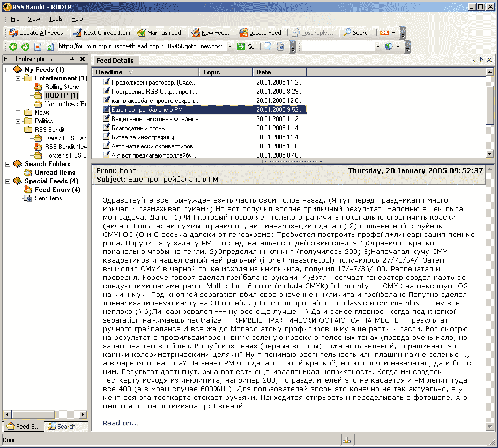Screen dimensions: 498x448
Task: Open the Tools menu
Action: (x=56, y=19)
